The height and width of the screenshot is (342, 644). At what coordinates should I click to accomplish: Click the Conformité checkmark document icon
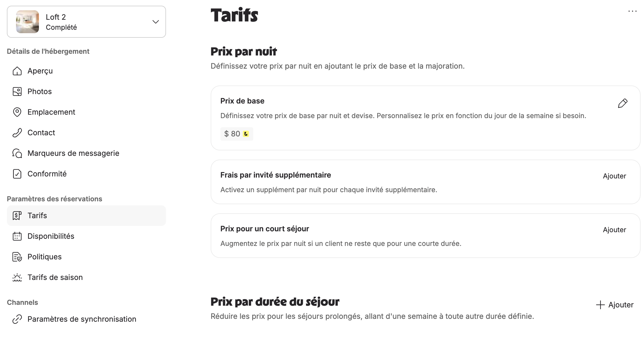point(17,174)
